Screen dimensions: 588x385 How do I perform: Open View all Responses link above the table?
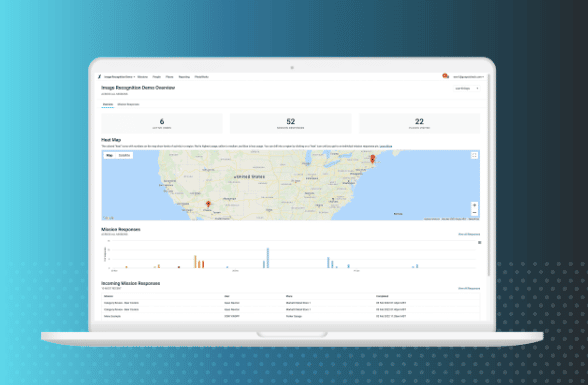(469, 288)
